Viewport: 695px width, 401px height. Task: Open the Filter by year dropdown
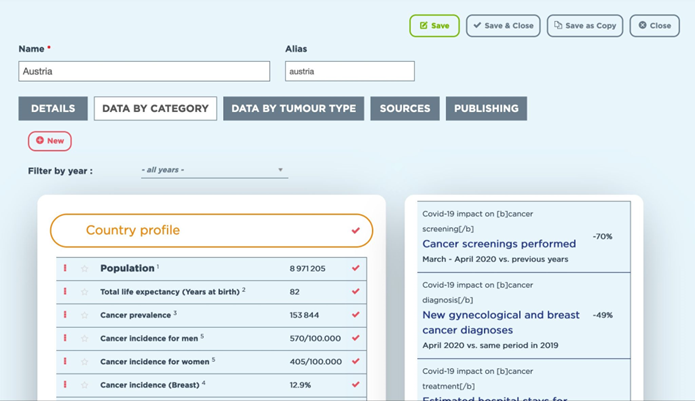215,170
